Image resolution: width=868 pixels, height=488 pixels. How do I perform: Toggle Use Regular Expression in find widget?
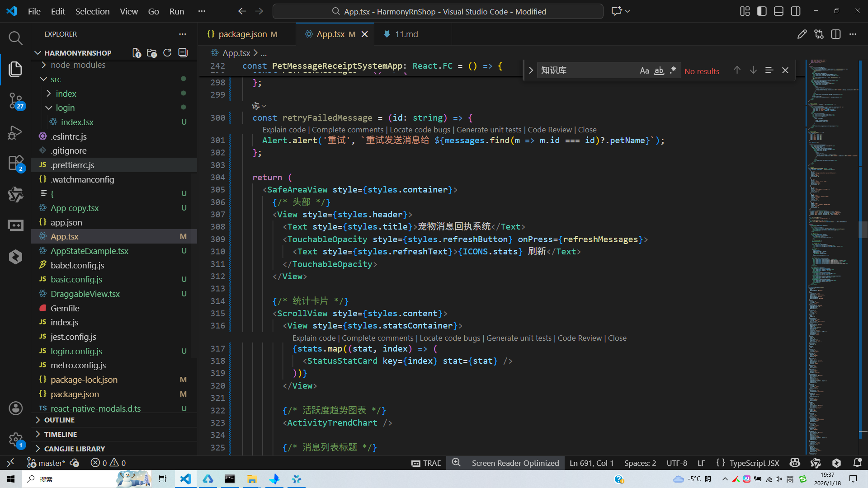[673, 70]
